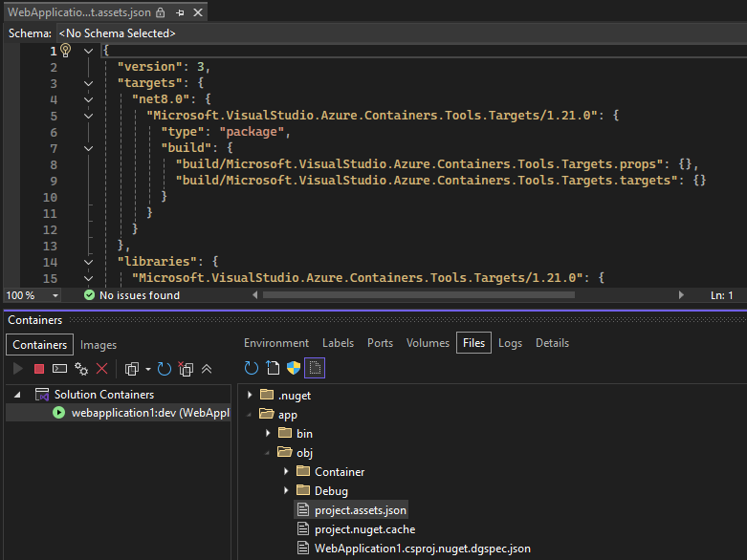Screen dimensions: 747x560
Task: Click the Containers panel title bar
Action: click(x=375, y=320)
